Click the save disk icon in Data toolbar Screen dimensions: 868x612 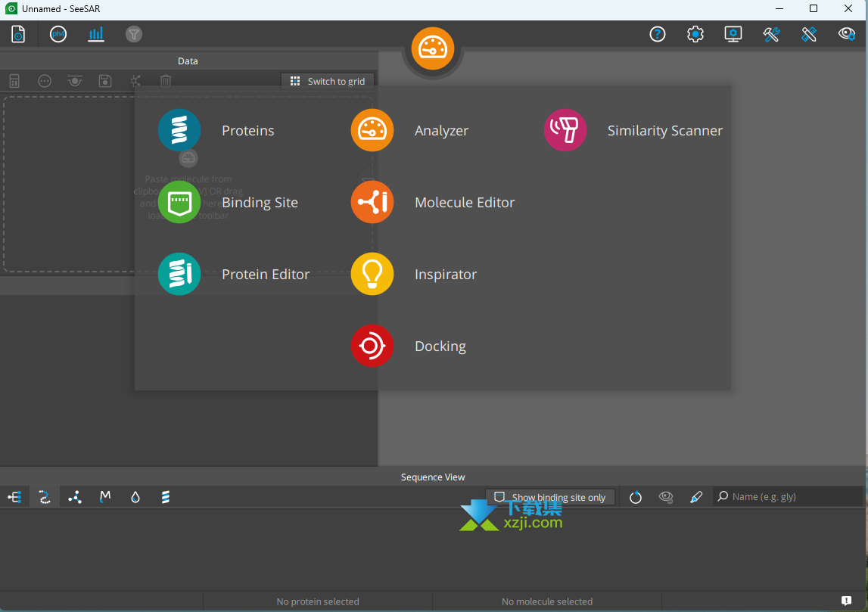click(x=105, y=82)
